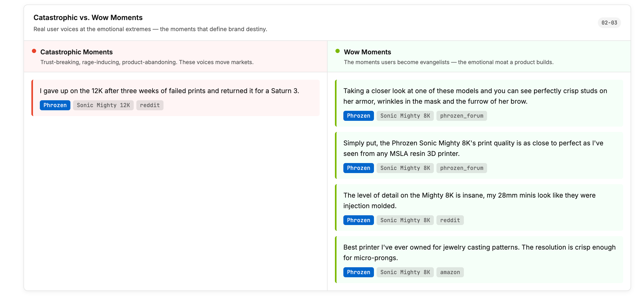Click the Phrozen tag under crisp studs quote
Image resolution: width=644 pixels, height=296 pixels.
tap(358, 116)
